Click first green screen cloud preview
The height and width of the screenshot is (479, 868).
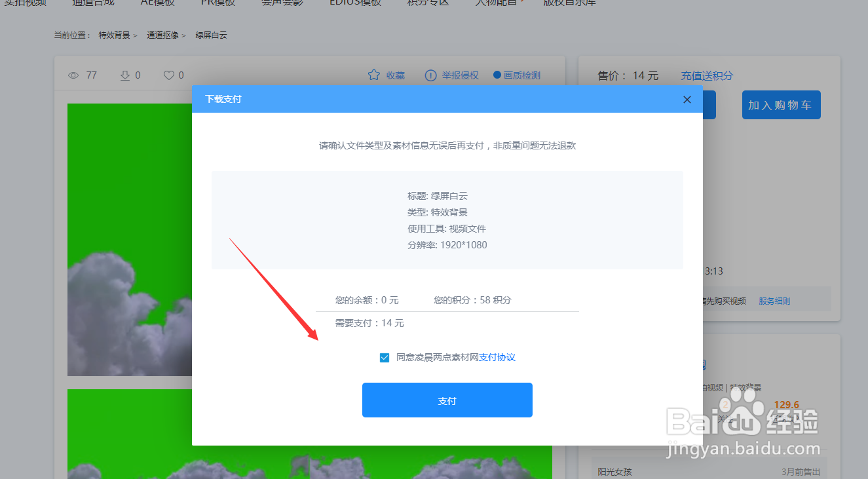130,240
